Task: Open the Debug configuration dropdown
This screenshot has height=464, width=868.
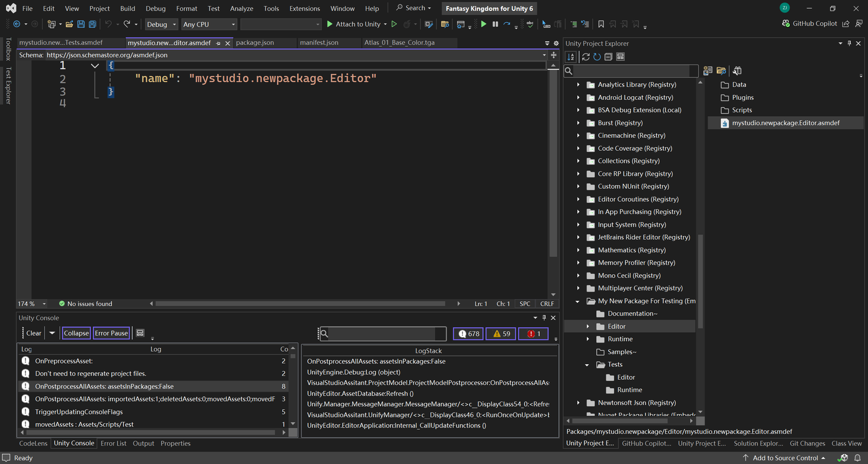Action: point(161,24)
